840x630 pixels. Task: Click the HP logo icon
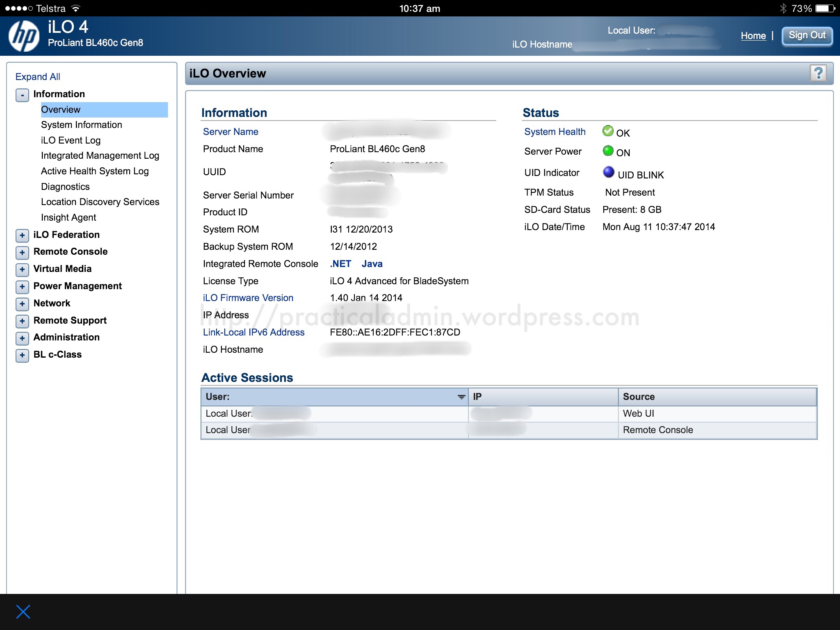24,36
